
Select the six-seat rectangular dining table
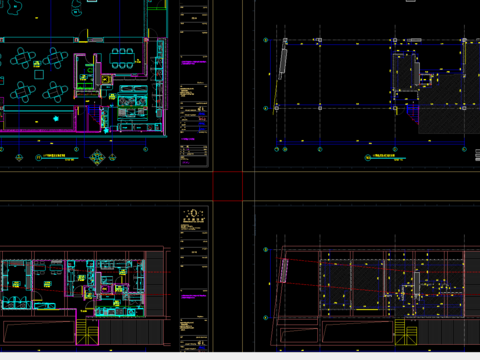click(122, 59)
